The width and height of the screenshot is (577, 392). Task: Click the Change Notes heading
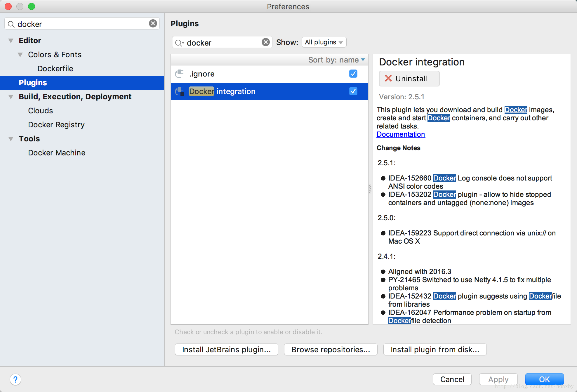398,148
